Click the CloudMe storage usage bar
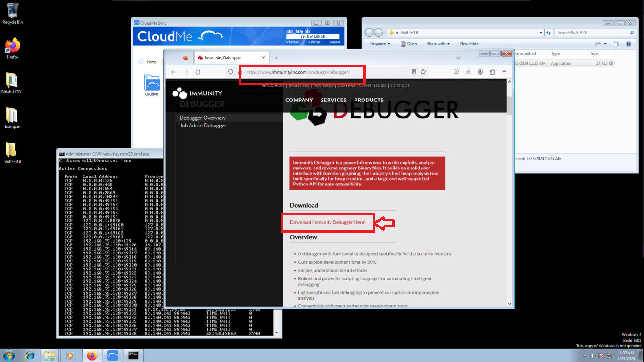This screenshot has height=362, width=644. tap(313, 36)
